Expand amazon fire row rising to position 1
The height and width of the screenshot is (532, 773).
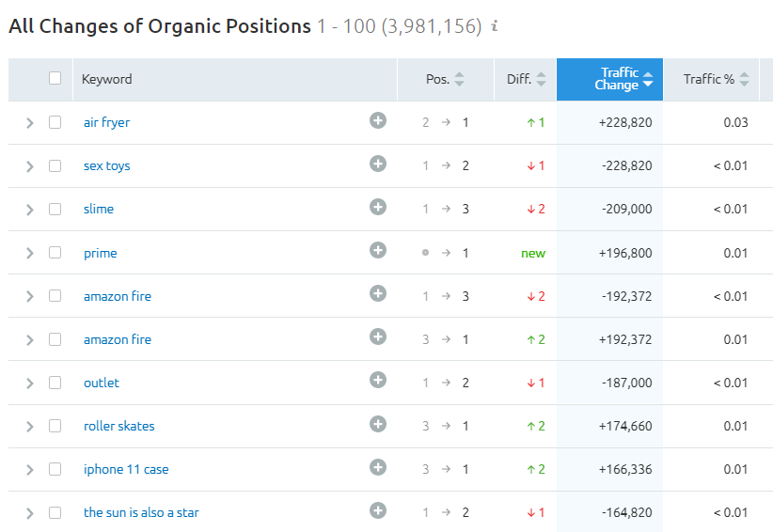pyautogui.click(x=29, y=340)
